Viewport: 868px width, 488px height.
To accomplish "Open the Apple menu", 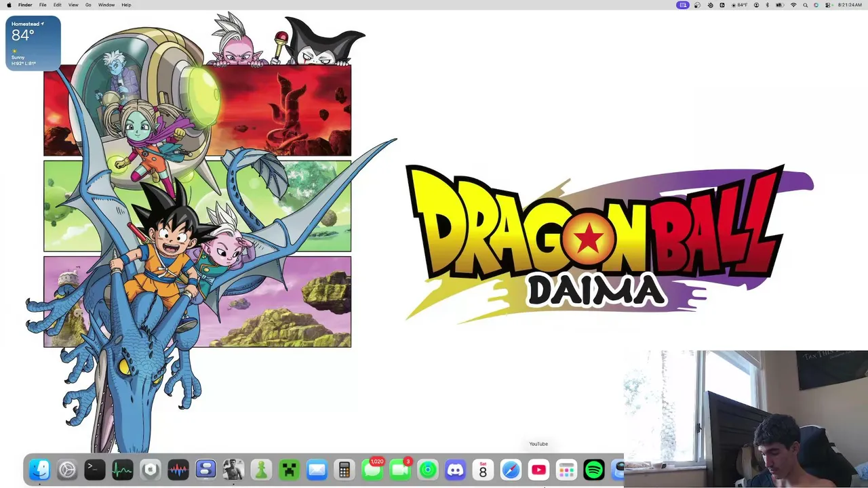I will (x=9, y=5).
